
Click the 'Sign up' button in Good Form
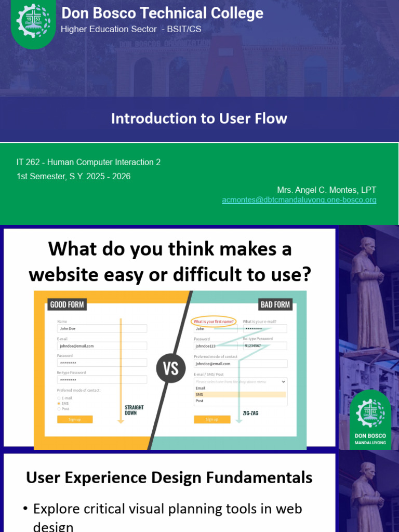(x=75, y=419)
